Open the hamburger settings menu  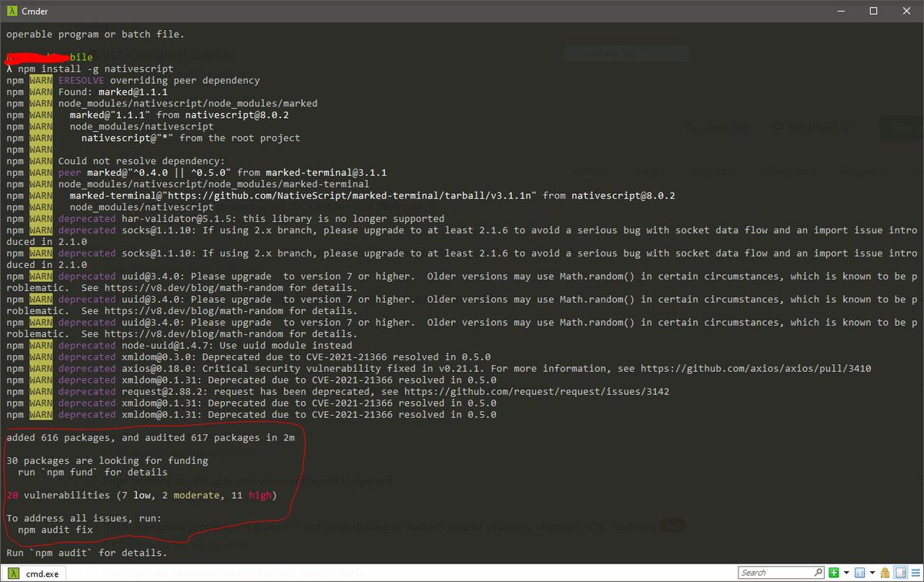pyautogui.click(x=916, y=573)
